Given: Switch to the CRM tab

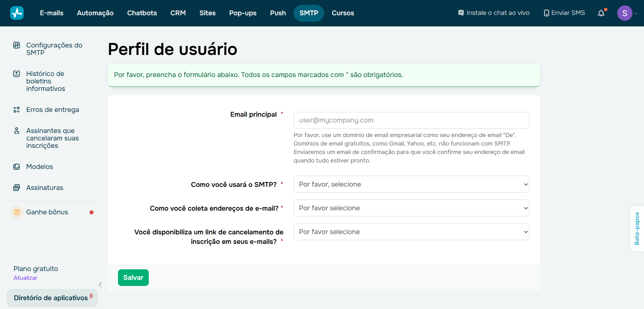Looking at the screenshot, I should pyautogui.click(x=178, y=13).
